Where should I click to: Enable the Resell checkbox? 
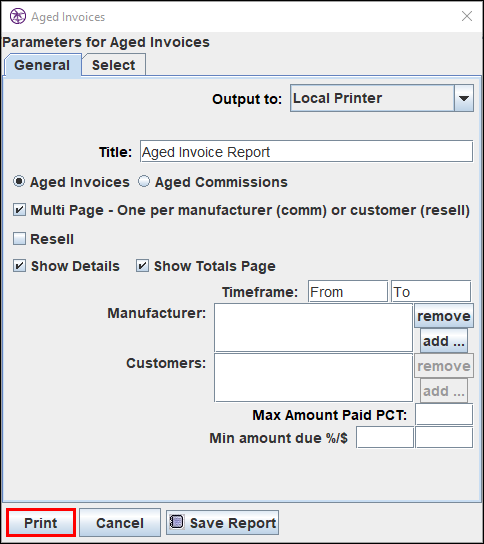point(19,239)
